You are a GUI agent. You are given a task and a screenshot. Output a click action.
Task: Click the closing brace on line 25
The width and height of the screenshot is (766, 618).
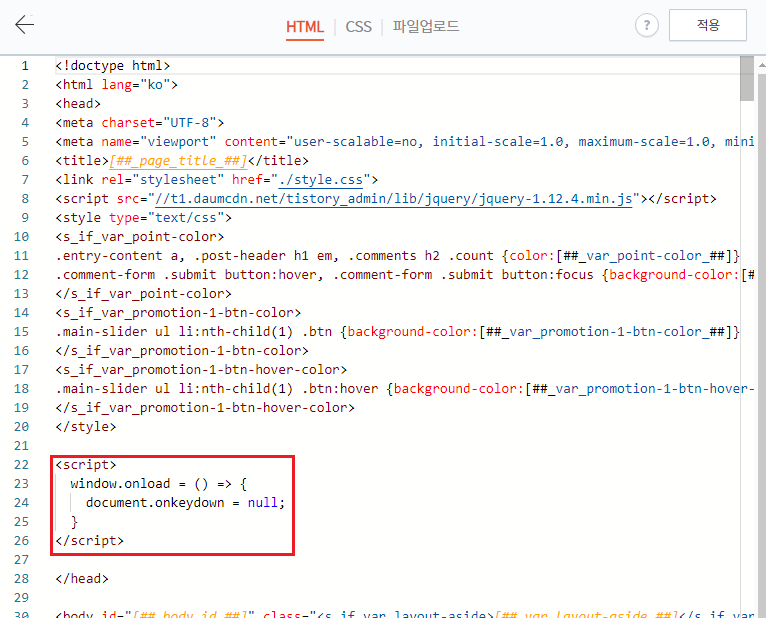pos(74,522)
